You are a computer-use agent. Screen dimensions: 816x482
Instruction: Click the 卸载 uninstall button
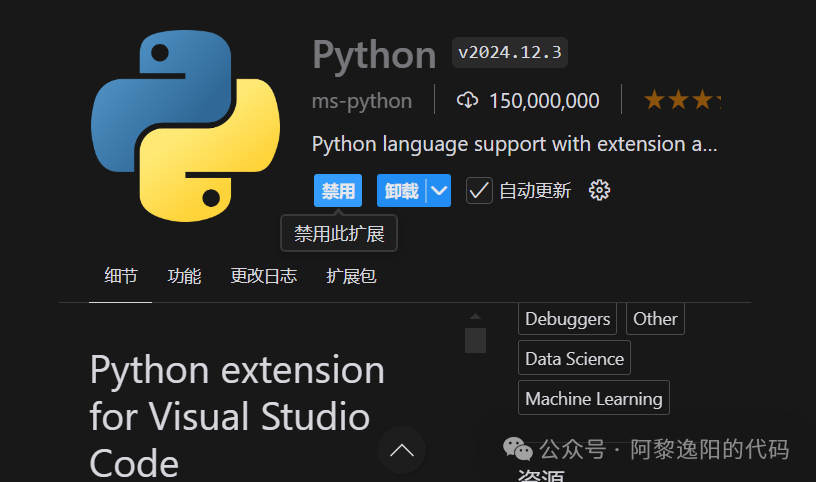click(401, 190)
